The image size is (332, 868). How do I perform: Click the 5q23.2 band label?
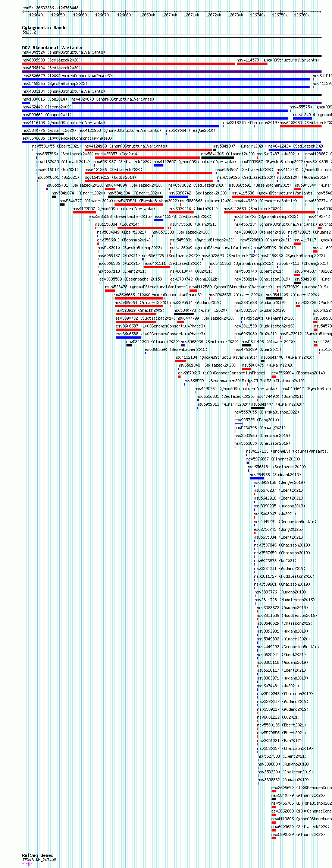click(29, 32)
